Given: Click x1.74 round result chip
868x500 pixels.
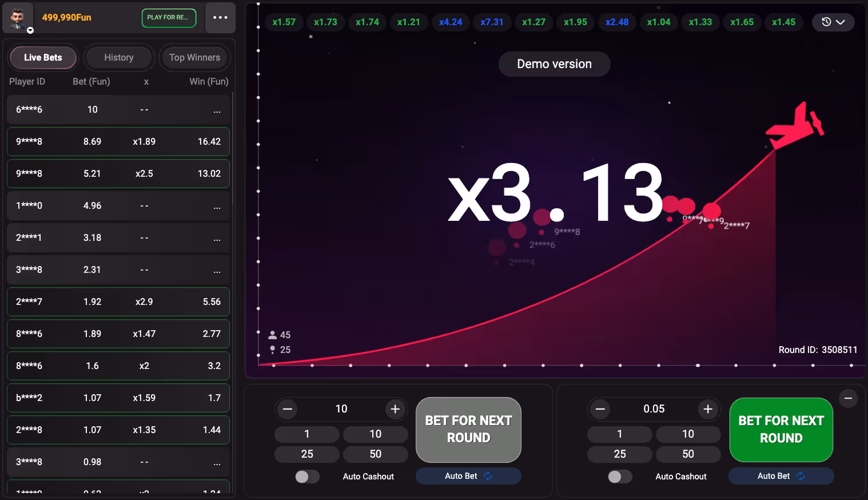Looking at the screenshot, I should (x=367, y=22).
